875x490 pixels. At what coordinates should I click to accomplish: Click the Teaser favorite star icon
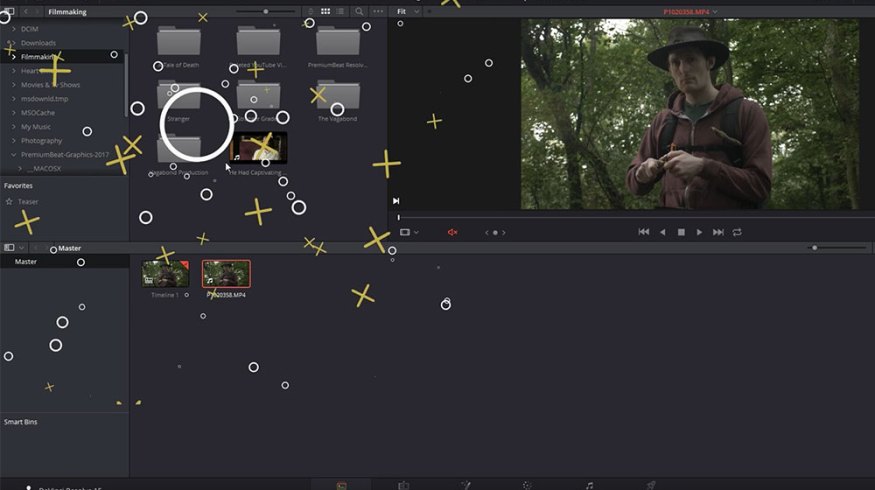(9, 201)
